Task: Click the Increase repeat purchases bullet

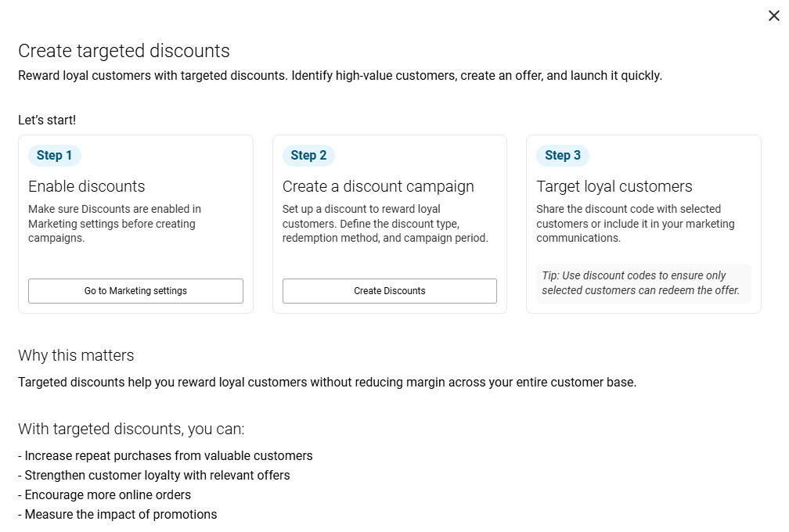Action: coord(165,455)
